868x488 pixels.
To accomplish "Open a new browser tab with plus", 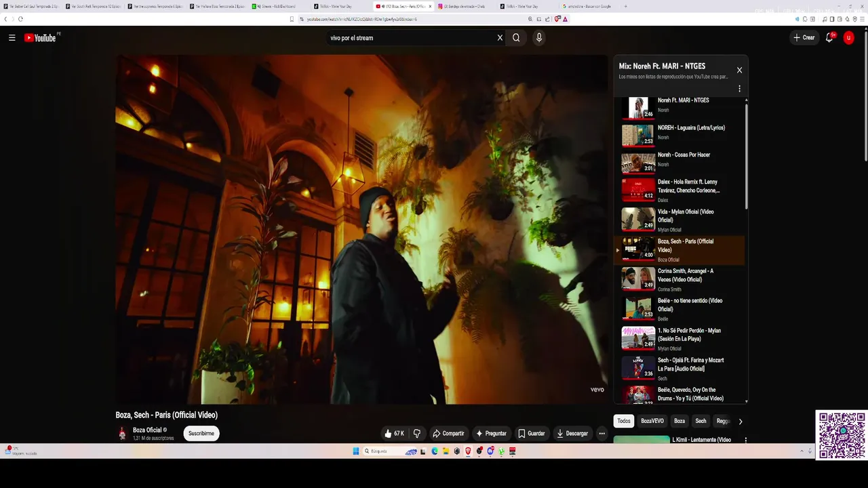I will pos(625,6).
